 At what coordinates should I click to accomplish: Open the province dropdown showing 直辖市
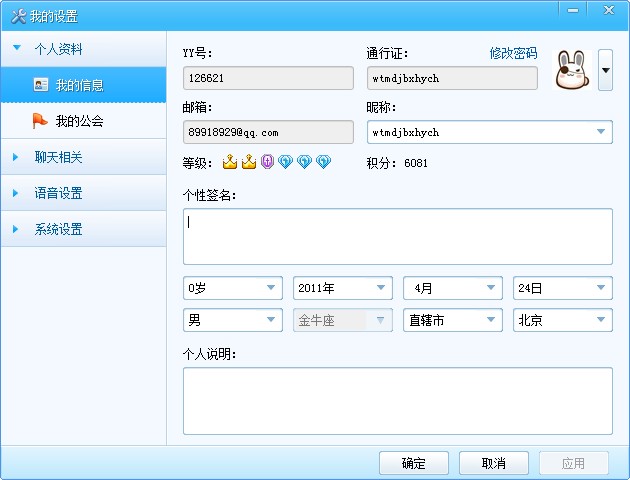coord(453,320)
